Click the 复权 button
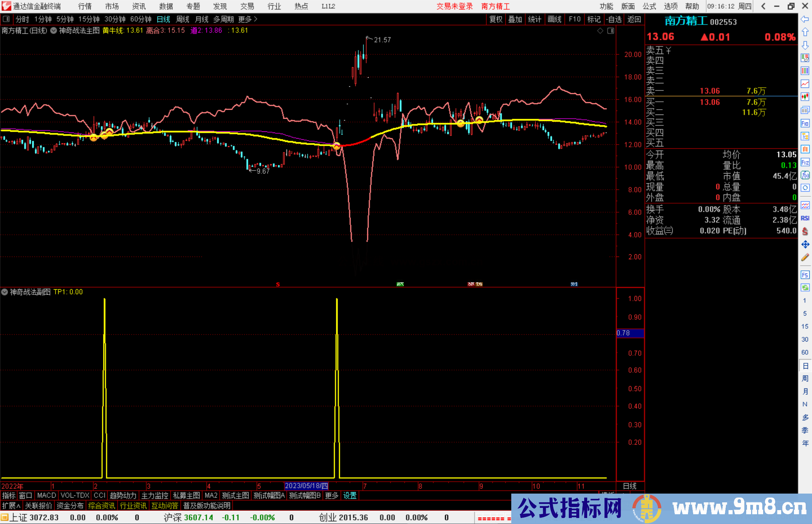The width and height of the screenshot is (812, 524). [496, 19]
